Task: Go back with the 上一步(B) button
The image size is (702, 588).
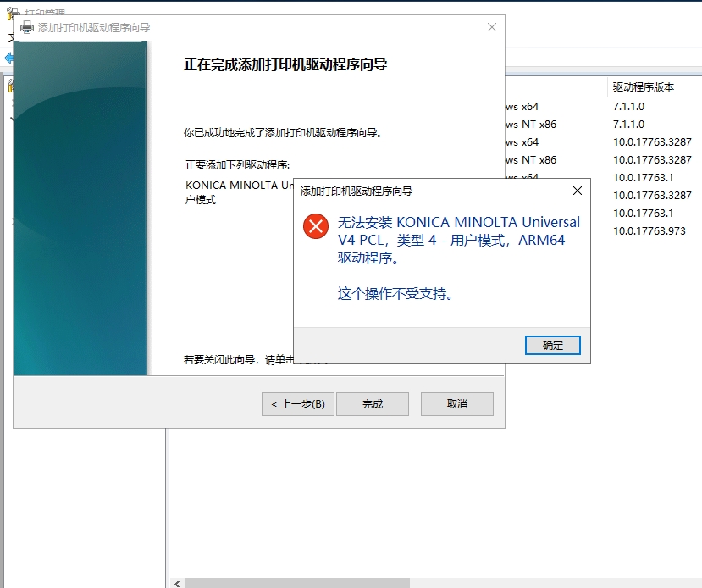Action: pos(298,404)
